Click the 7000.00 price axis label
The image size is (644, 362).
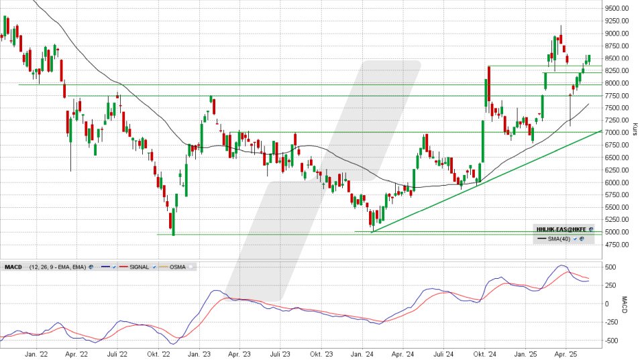tap(617, 133)
